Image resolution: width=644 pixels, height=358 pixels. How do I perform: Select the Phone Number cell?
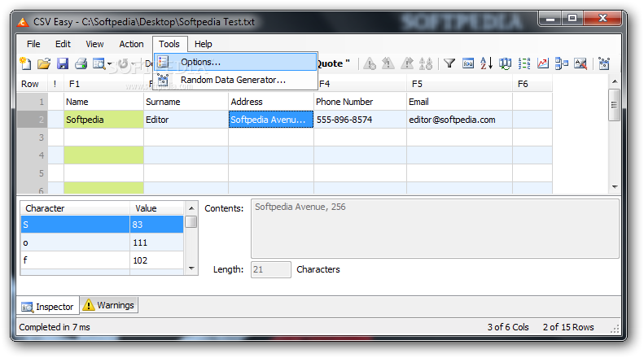(x=360, y=102)
